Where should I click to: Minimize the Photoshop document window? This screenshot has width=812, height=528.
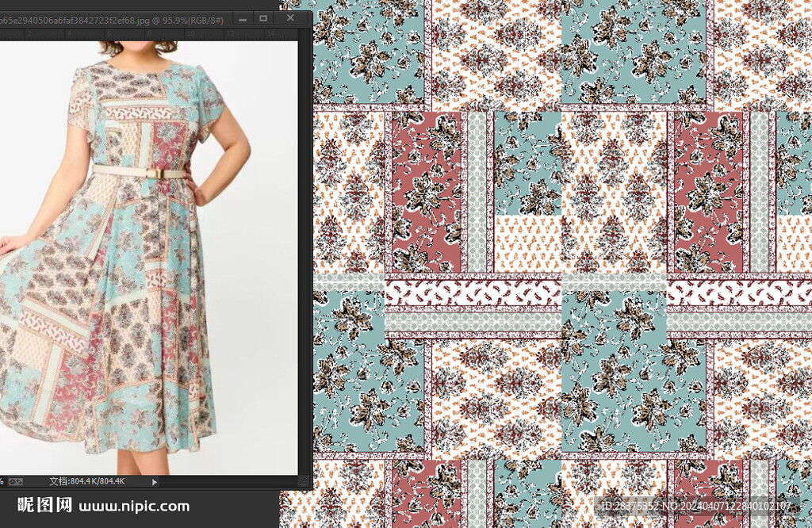click(243, 19)
